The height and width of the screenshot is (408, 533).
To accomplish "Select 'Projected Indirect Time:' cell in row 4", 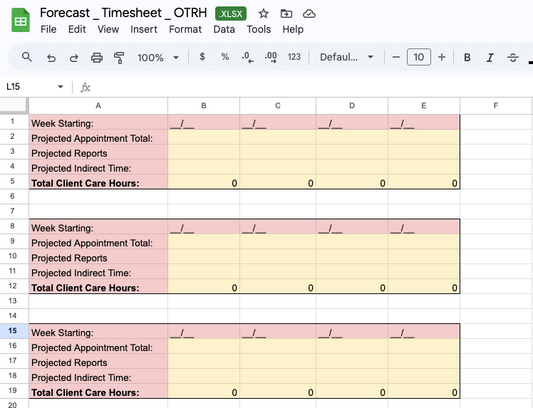I will pos(98,168).
